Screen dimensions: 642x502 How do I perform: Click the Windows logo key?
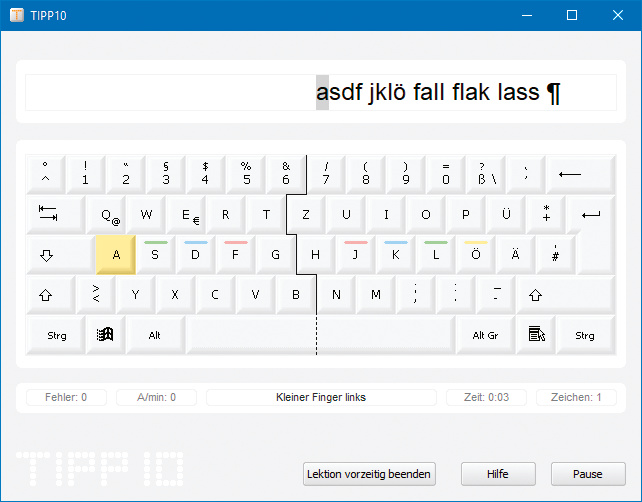(x=105, y=335)
